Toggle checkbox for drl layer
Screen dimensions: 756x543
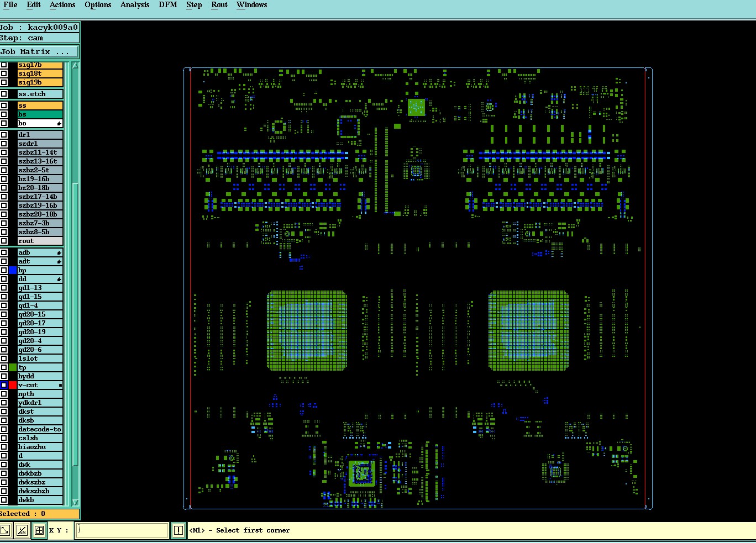[x=4, y=135]
